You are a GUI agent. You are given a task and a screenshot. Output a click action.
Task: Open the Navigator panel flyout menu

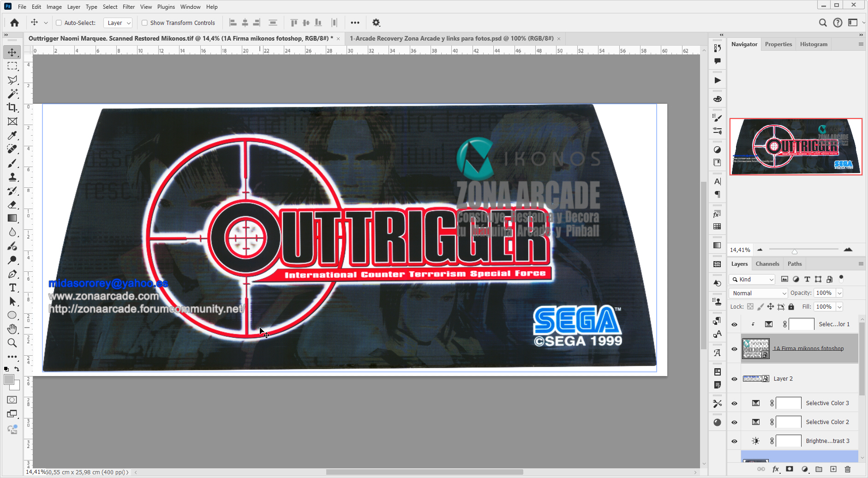[861, 44]
